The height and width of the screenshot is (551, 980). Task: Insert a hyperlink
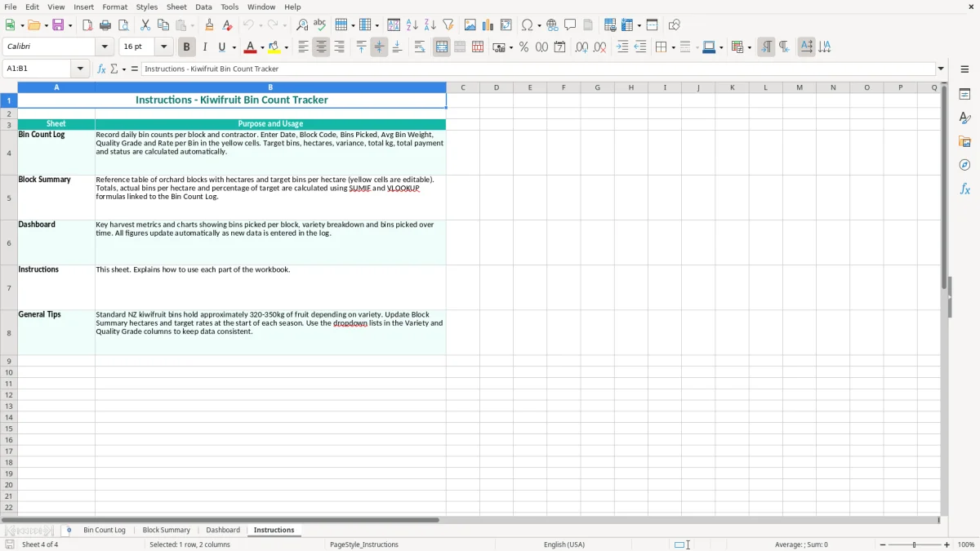552,25
